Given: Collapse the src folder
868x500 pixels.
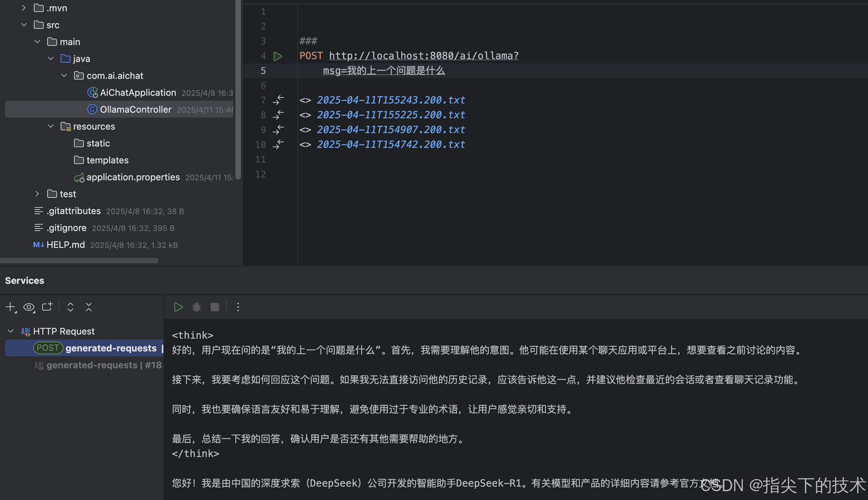Looking at the screenshot, I should pyautogui.click(x=24, y=25).
